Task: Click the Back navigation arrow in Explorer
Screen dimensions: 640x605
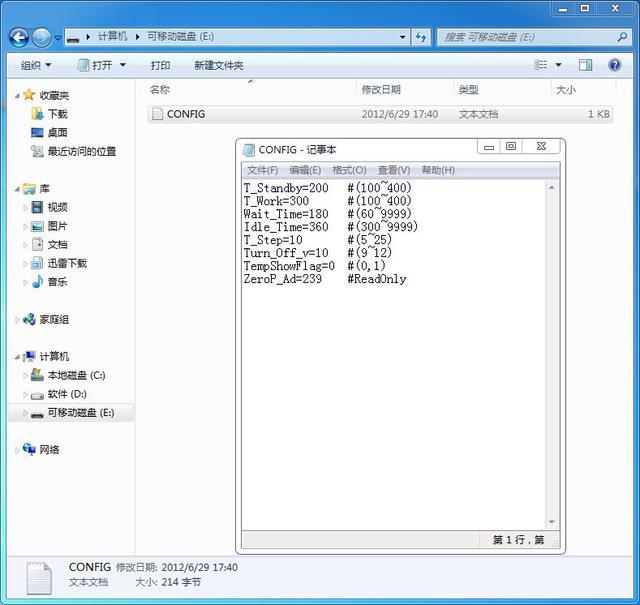Action: [18, 38]
